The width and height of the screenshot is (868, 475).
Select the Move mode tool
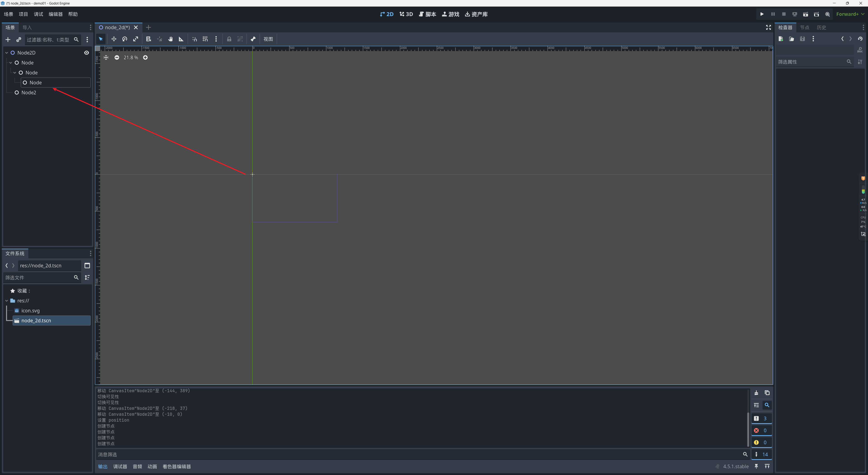coord(114,39)
